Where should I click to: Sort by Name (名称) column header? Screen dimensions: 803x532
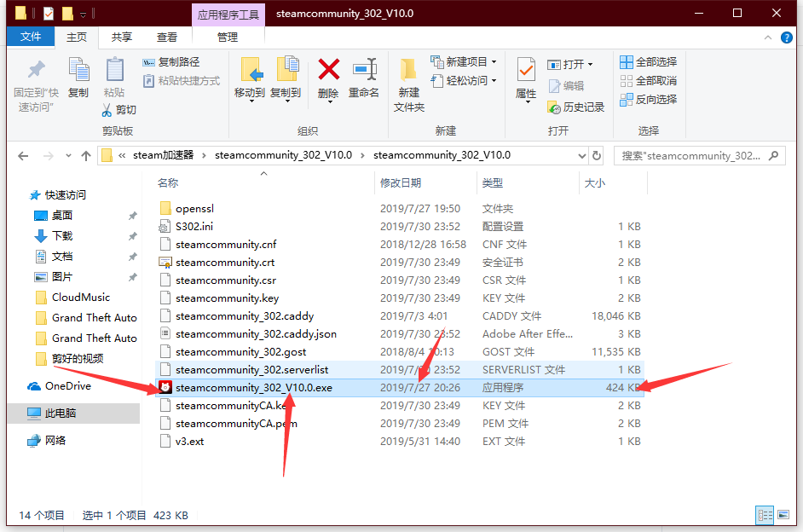tap(168, 182)
